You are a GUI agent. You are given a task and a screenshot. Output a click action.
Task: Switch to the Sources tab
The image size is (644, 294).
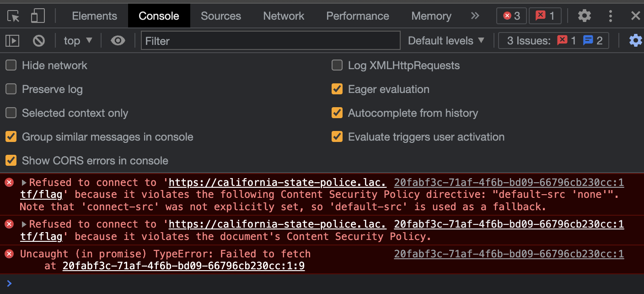click(221, 16)
